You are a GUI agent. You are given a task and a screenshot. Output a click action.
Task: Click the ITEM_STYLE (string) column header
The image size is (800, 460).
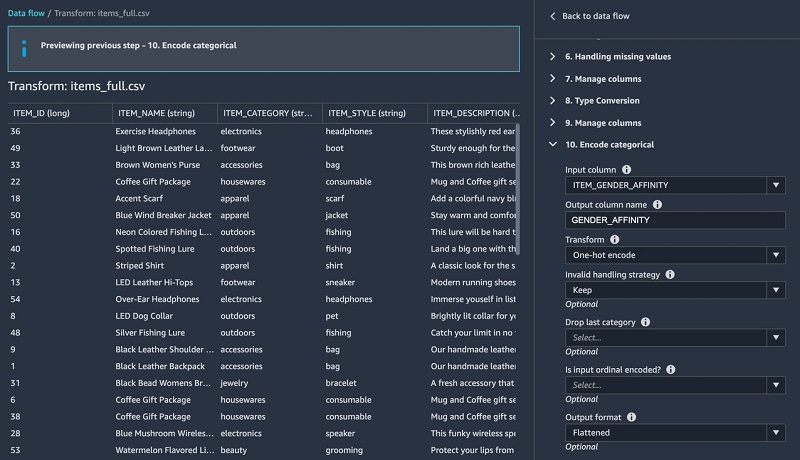[375, 113]
